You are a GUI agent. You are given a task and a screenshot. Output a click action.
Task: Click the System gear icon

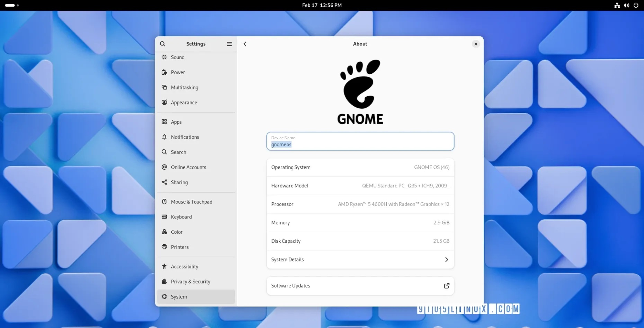(164, 296)
